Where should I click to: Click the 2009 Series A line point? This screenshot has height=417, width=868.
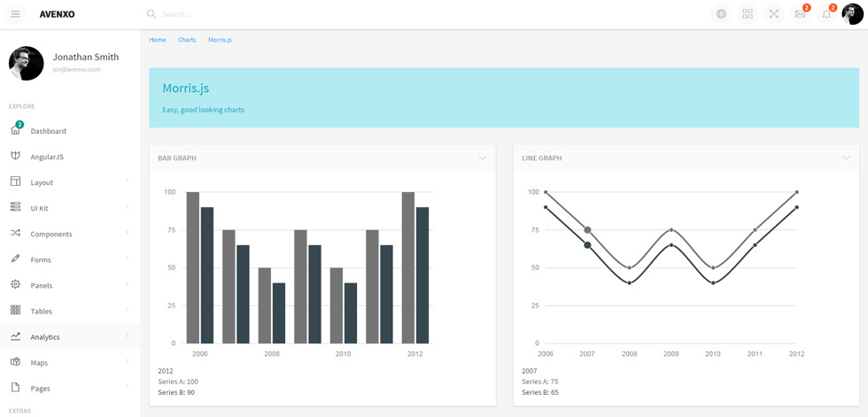671,230
